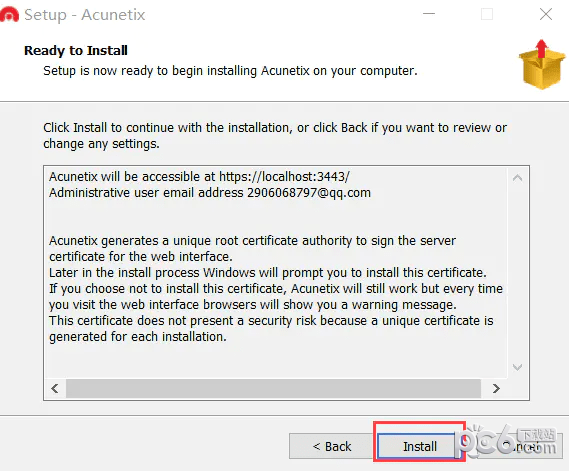Click the horizontal scroll left arrow

coord(55,389)
